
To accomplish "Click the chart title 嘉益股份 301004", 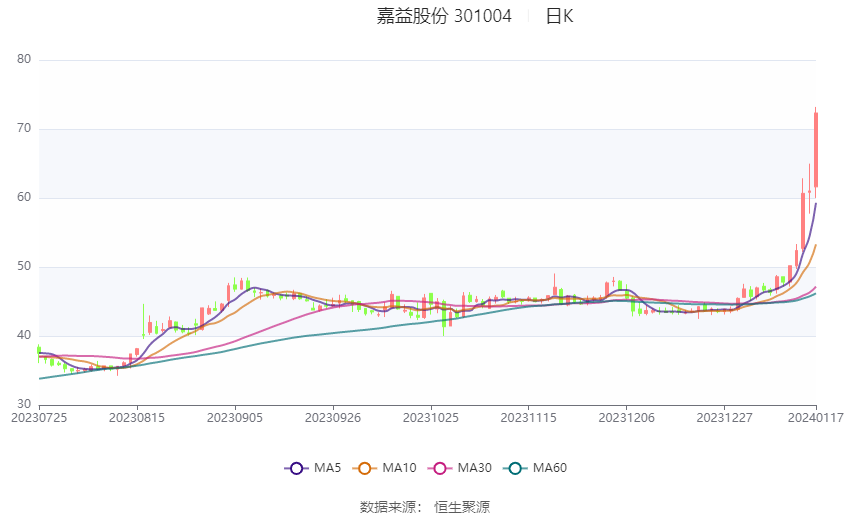I will (x=444, y=16).
